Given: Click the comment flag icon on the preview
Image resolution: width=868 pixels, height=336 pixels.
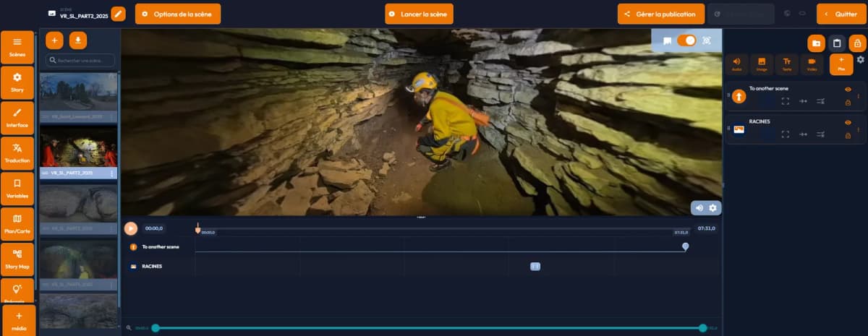Looking at the screenshot, I should pos(667,41).
